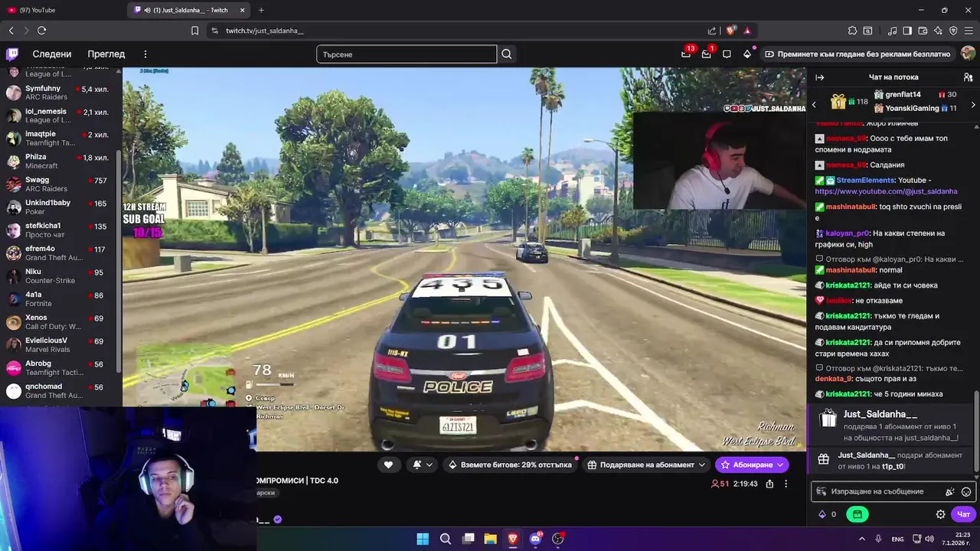Open the qnchomad channel in the sidebar
This screenshot has height=551, width=980.
pyautogui.click(x=60, y=391)
